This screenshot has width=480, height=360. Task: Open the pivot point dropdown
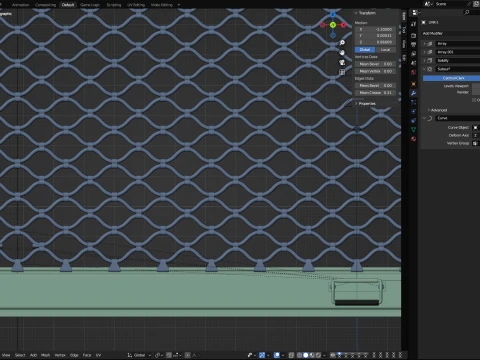click(x=159, y=355)
